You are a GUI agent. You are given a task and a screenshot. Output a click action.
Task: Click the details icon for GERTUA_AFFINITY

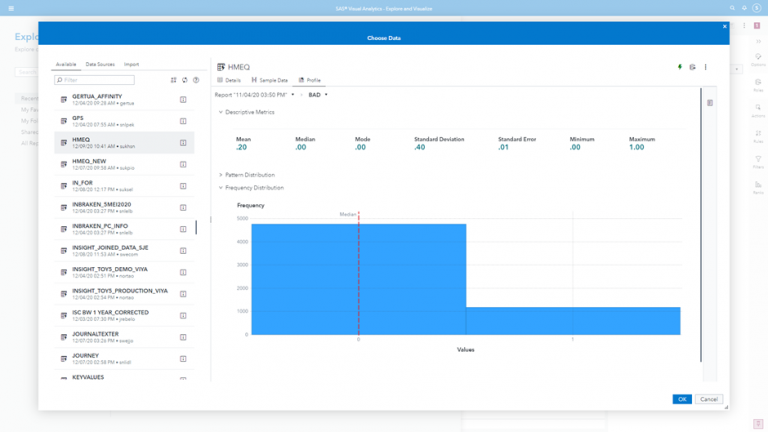click(183, 100)
